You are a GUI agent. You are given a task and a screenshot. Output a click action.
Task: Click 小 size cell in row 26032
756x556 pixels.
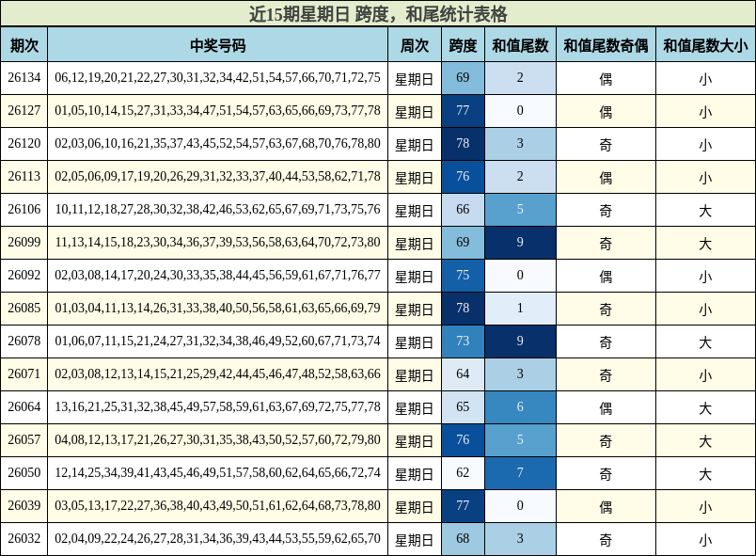[705, 539]
